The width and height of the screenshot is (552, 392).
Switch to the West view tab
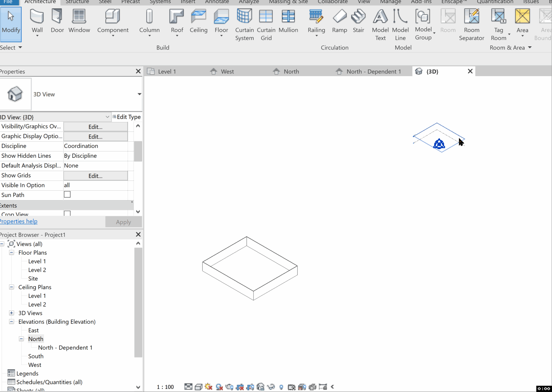point(227,71)
